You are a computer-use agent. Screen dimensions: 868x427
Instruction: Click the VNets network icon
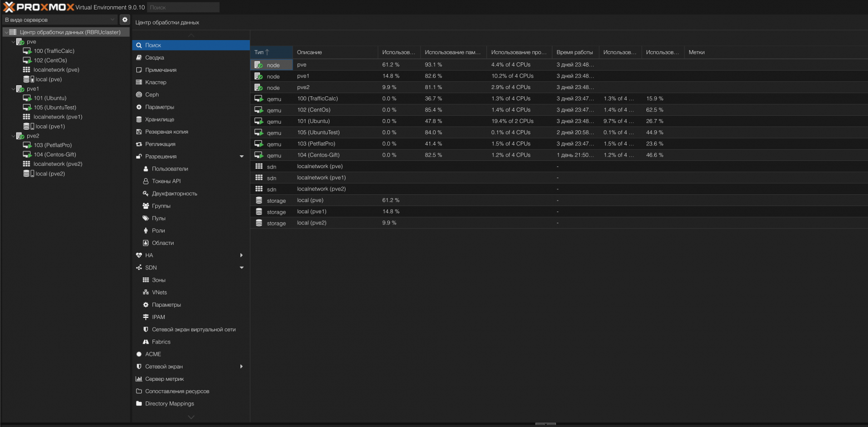146,292
